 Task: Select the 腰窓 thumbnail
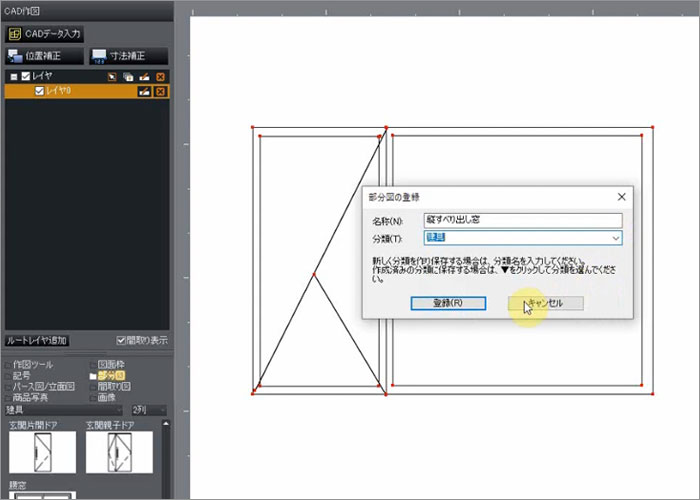[42, 495]
